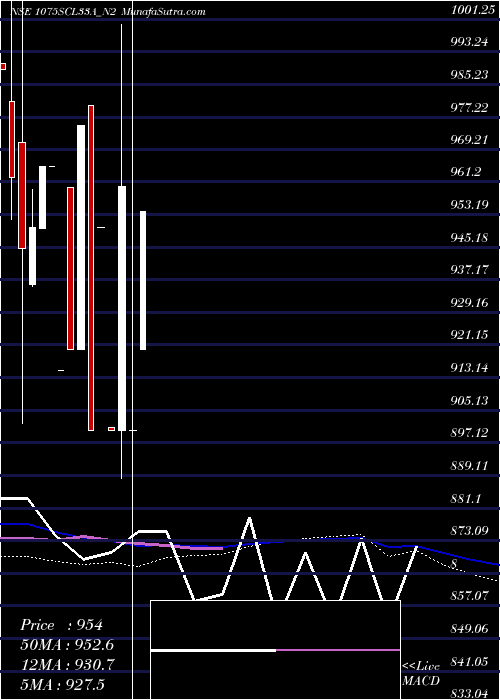The image size is (500, 700).
Task: Click the 849.06 price axis label
Action: (471, 629)
